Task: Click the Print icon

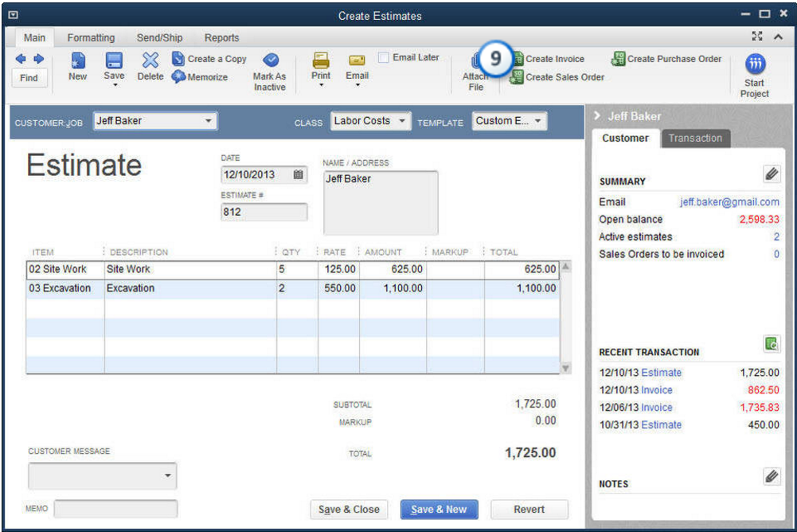Action: [x=321, y=61]
